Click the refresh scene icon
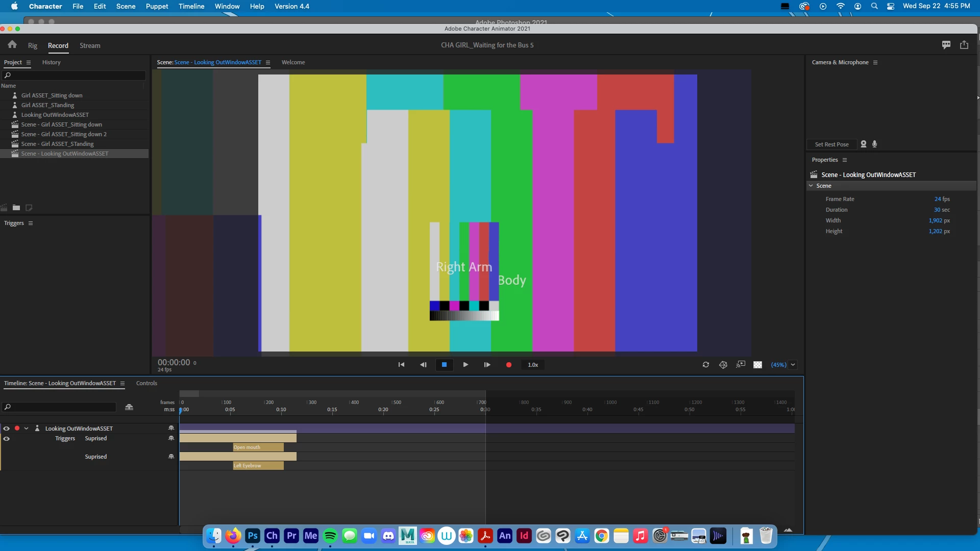 (706, 365)
